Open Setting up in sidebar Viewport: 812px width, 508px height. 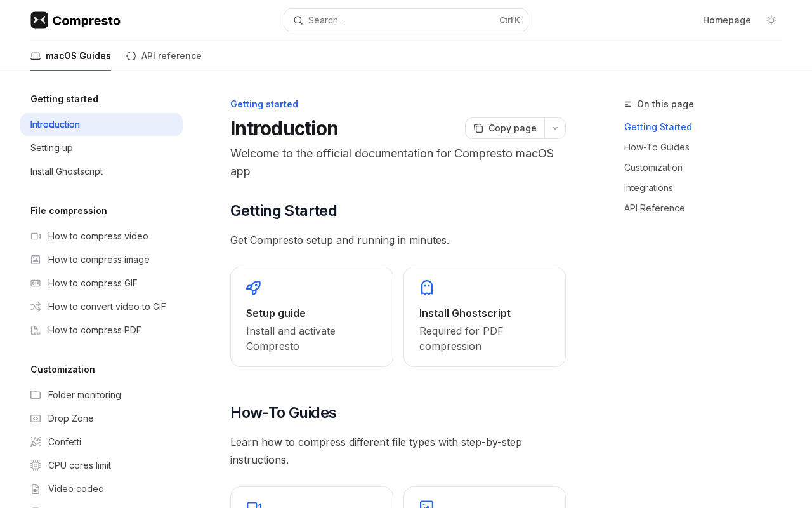[x=51, y=148]
